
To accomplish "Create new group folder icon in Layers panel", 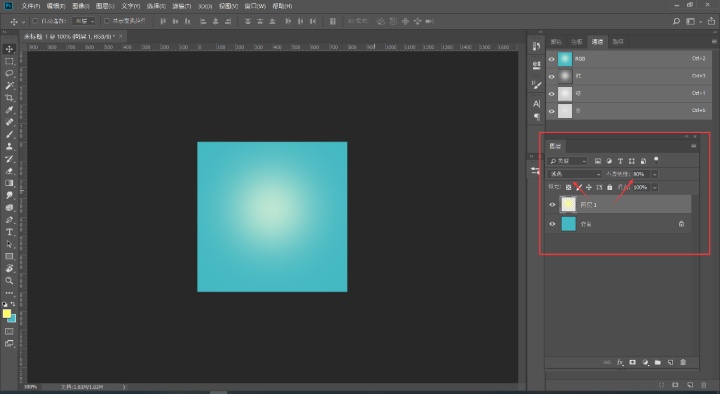I will coord(658,362).
